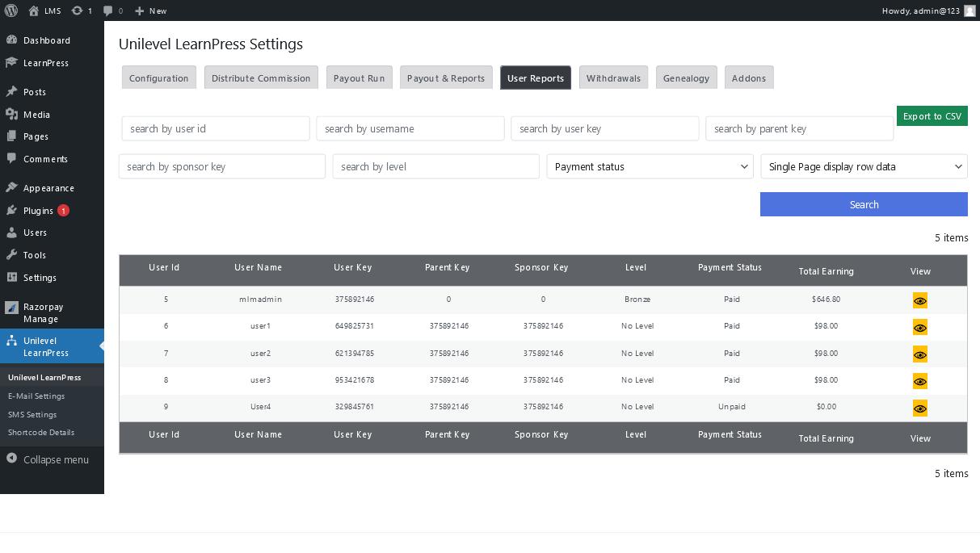Screen dimensions: 980x553
Task: Click the Collapse menu icon
Action: coord(11,459)
